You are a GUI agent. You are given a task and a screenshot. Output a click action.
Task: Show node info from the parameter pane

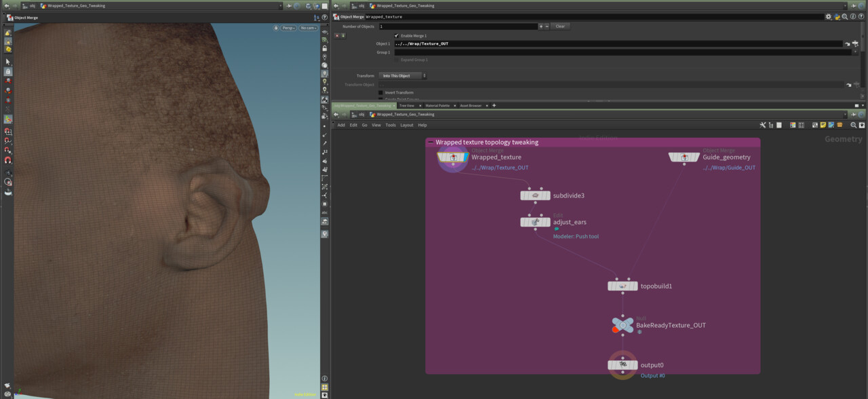pyautogui.click(x=853, y=16)
